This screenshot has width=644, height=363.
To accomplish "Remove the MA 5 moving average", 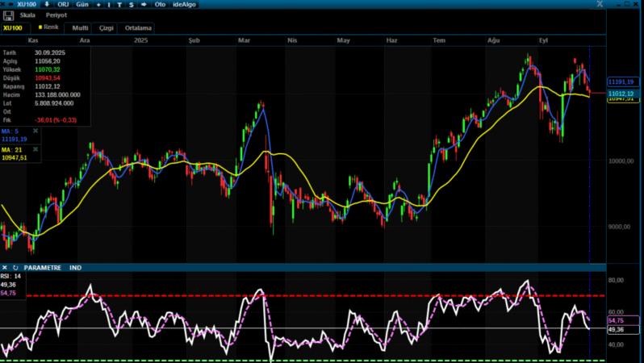I will pyautogui.click(x=36, y=131).
